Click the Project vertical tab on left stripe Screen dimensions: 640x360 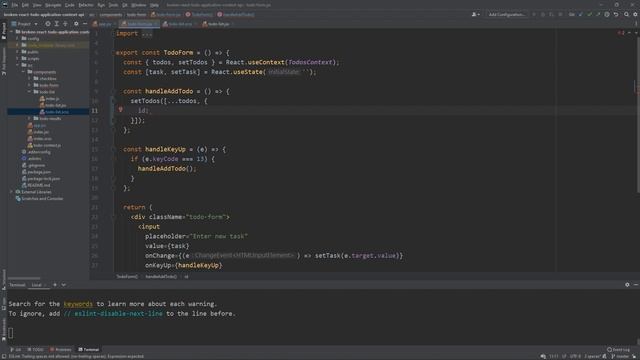pos(4,31)
